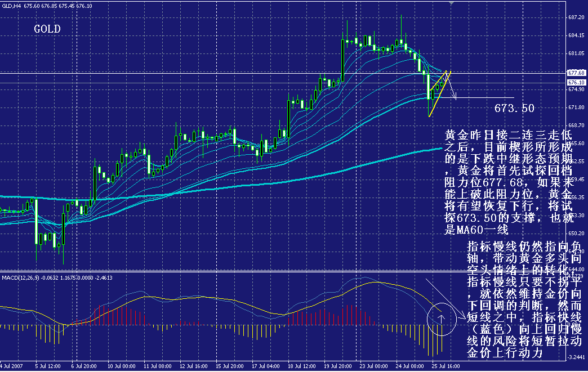Select the text line 黄金昨日接二连三走低
Image resolution: width=588 pixels, height=372 pixels.
pyautogui.click(x=509, y=135)
